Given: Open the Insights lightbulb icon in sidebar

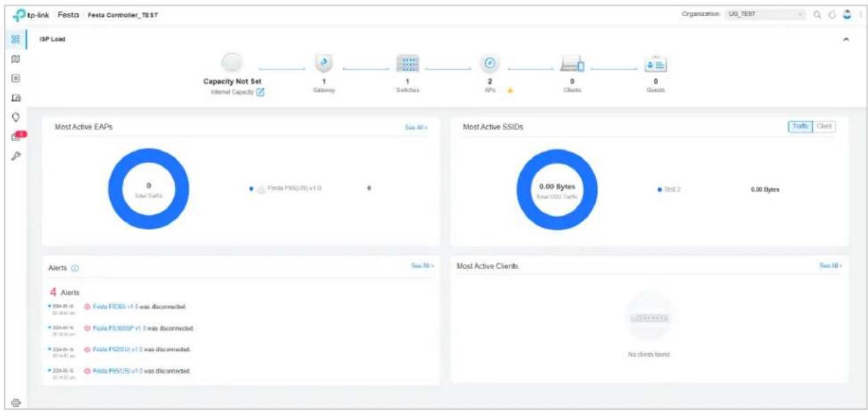Looking at the screenshot, I should tap(15, 116).
